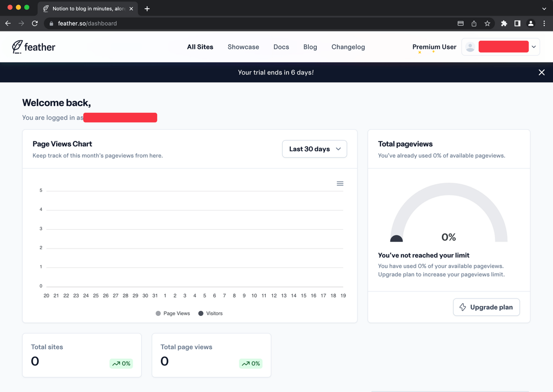Click the share icon in address bar

pos(474,23)
